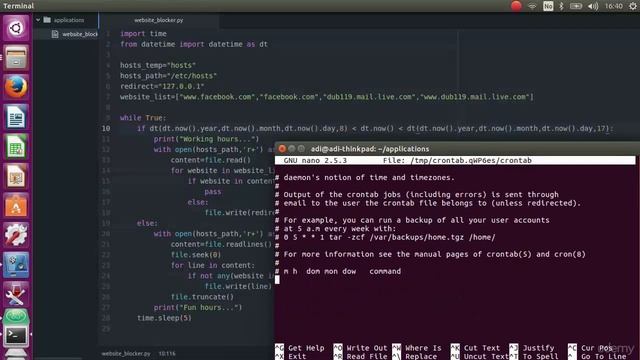Click the 'm h dom mon dow command' line
Viewport: 640px width, 360px height.
tap(338, 271)
